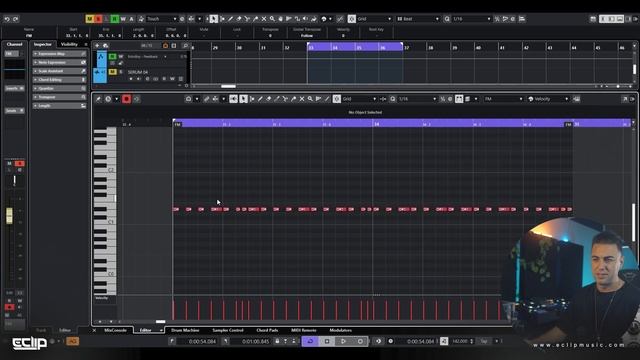This screenshot has height=360, width=640.
Task: Open the Velocity controller dropdown in Key Editor
Action: 548,99
